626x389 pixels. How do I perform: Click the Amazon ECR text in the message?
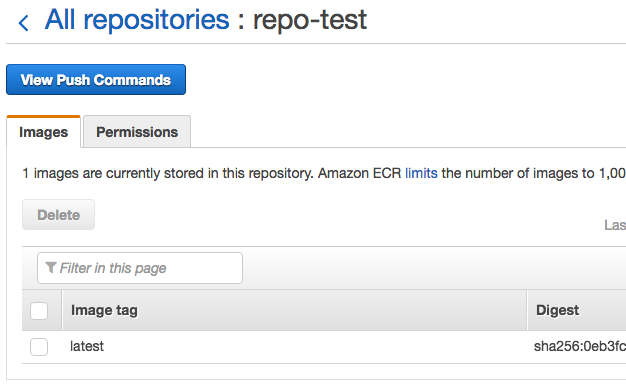click(359, 173)
